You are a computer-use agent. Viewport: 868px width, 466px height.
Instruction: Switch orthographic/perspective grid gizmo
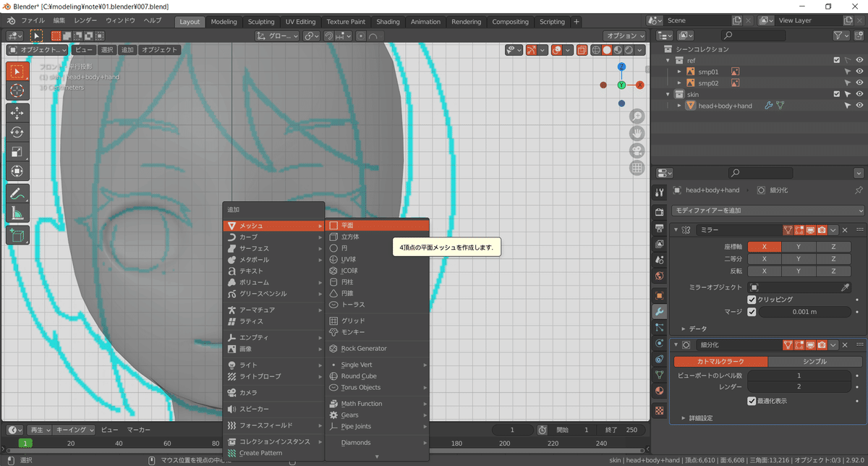(637, 168)
